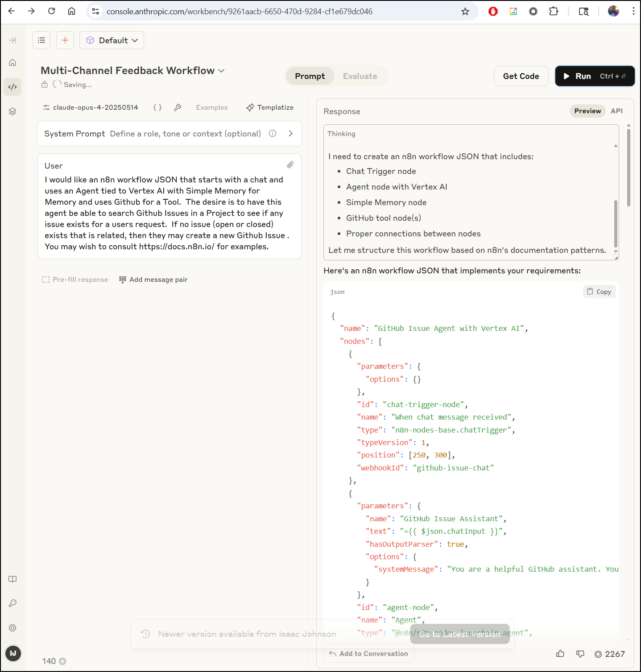The height and width of the screenshot is (672, 641).
Task: Click the Thinking panel resize handle
Action: point(616,258)
